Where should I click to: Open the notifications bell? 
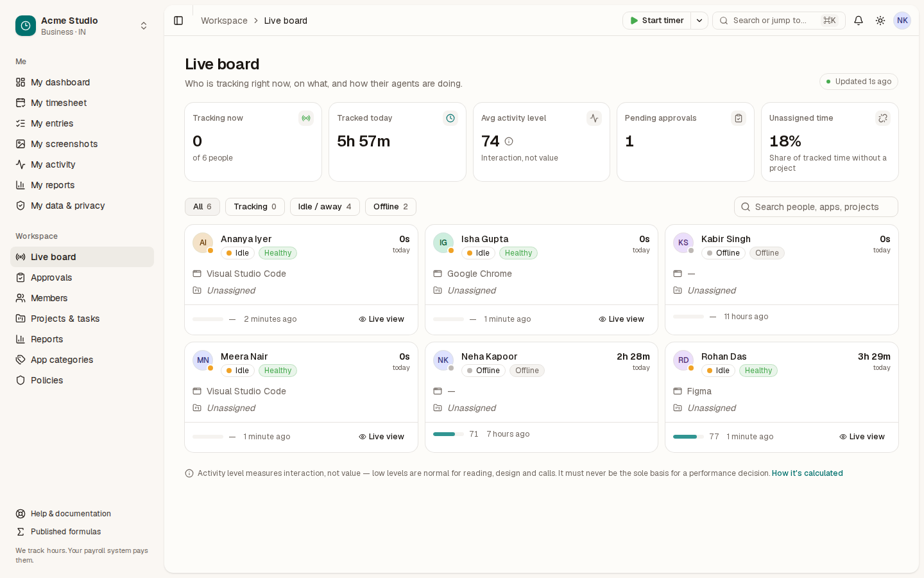click(x=859, y=21)
